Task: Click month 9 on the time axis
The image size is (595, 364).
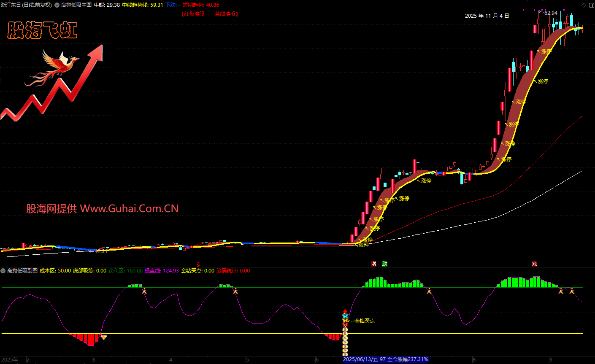Action: pyautogui.click(x=551, y=360)
